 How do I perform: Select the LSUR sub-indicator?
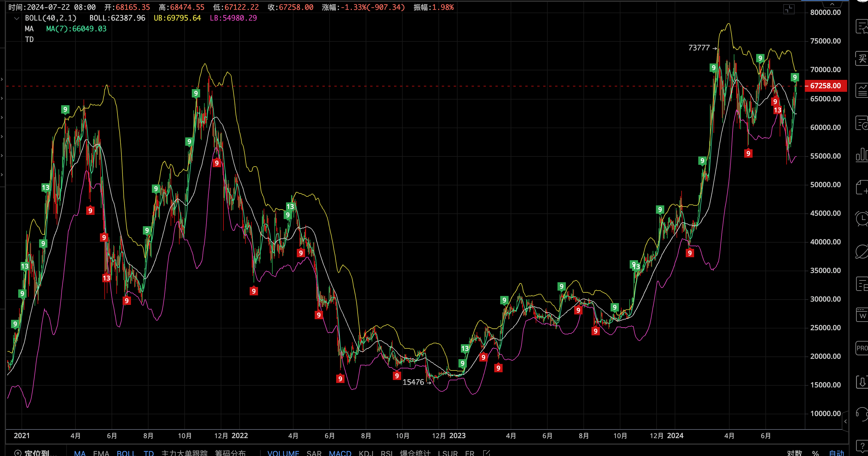448,453
